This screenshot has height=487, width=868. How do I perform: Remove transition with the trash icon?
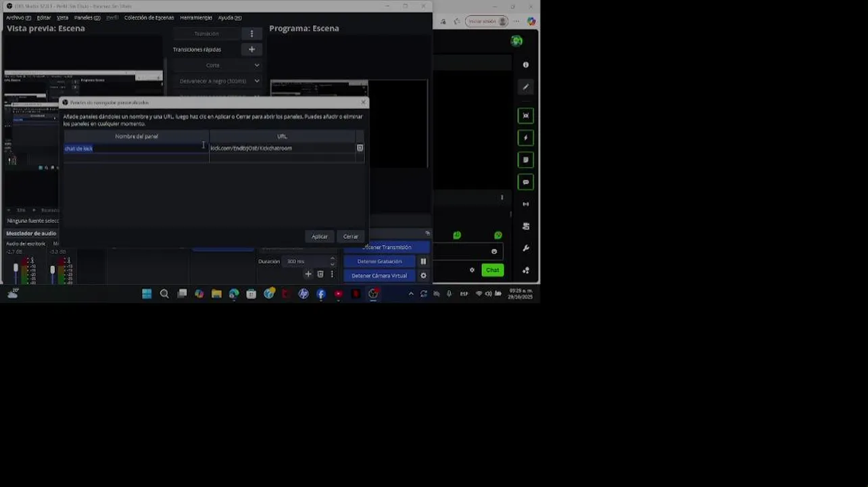click(x=320, y=274)
